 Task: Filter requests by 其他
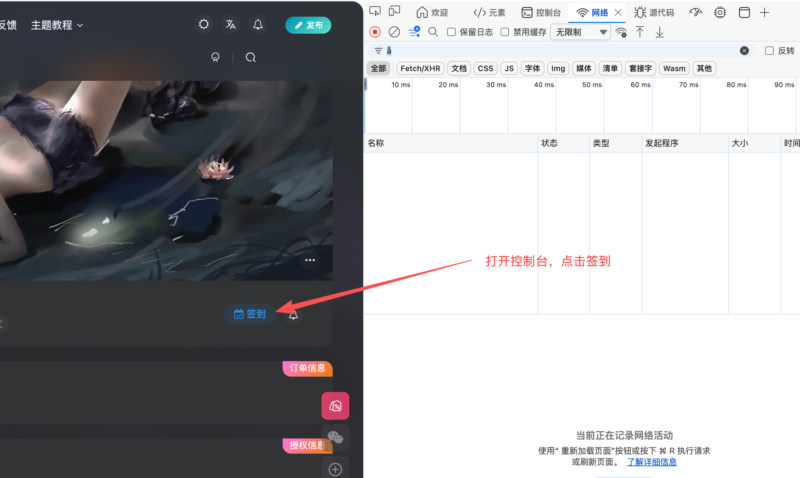click(704, 68)
